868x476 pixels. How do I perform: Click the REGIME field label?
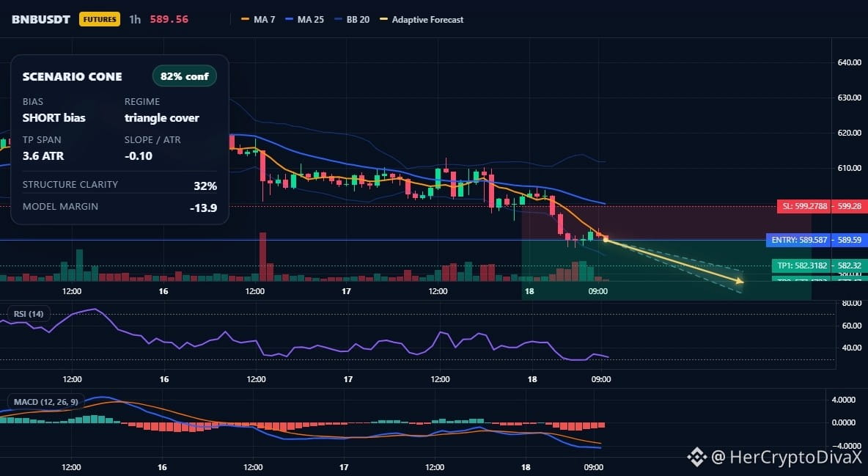142,102
